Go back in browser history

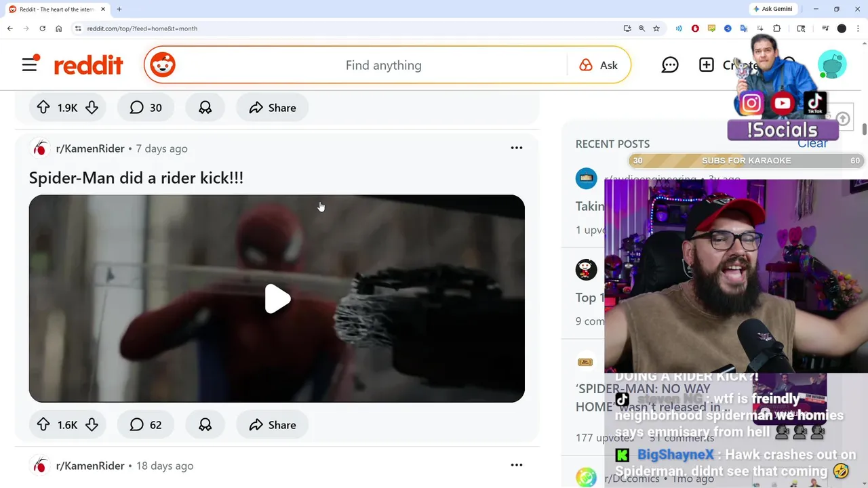coord(9,28)
